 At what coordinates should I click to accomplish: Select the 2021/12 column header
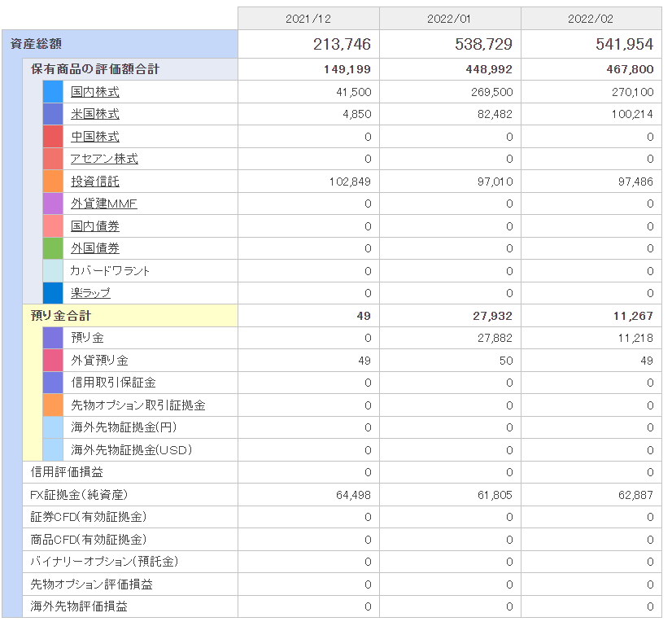point(308,19)
